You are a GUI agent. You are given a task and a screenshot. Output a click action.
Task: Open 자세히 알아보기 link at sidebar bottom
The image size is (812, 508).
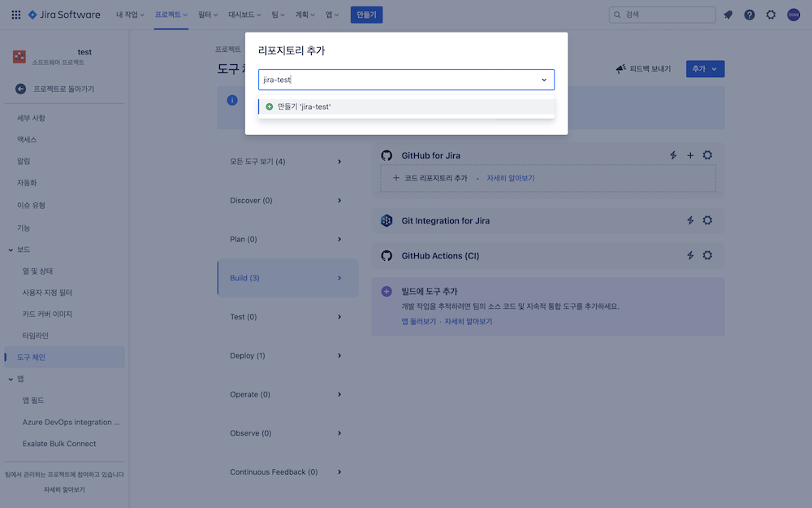[64, 490]
